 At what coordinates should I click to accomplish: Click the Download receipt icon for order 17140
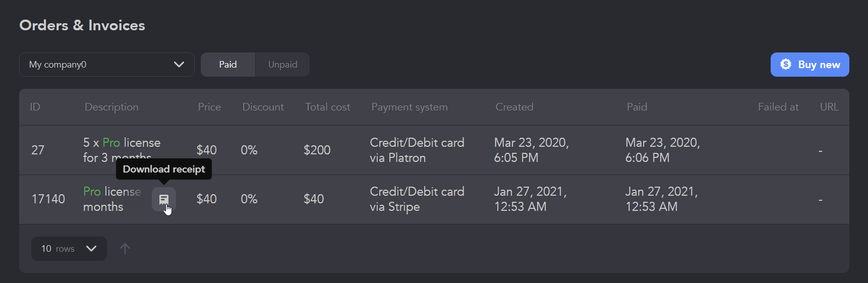(x=164, y=199)
